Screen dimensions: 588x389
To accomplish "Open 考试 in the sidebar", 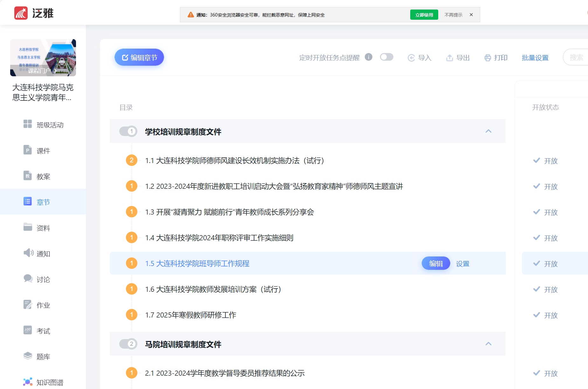I will click(x=43, y=331).
